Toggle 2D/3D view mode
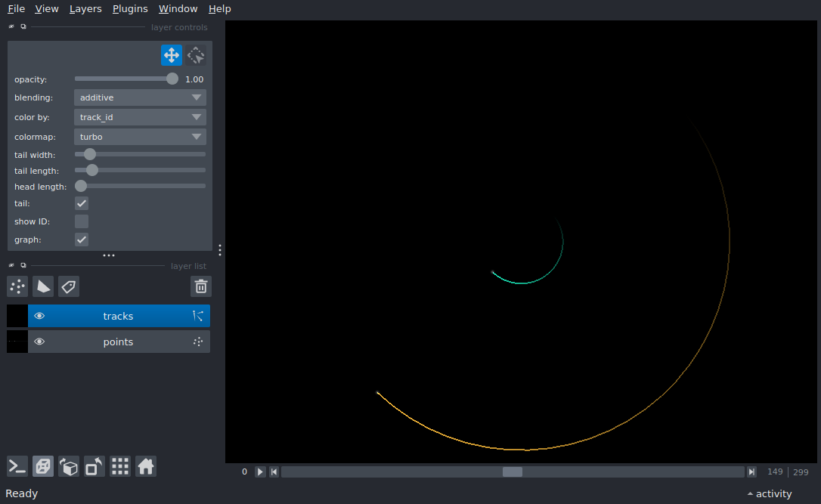The image size is (821, 504). tap(43, 466)
